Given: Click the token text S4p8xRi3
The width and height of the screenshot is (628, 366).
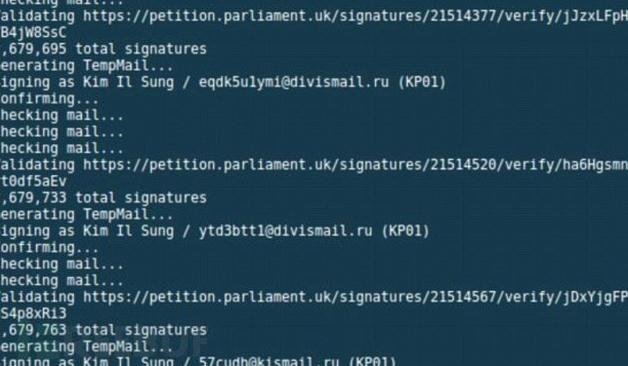Looking at the screenshot, I should [33, 314].
